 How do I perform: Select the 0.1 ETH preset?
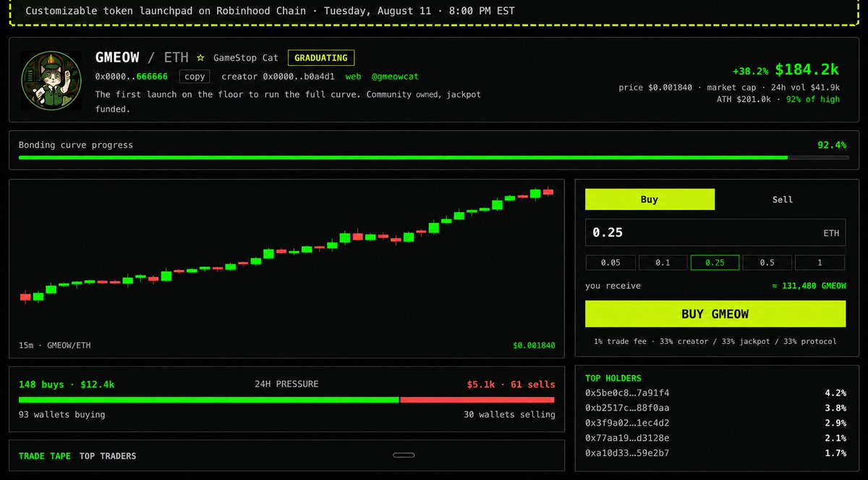click(x=663, y=263)
